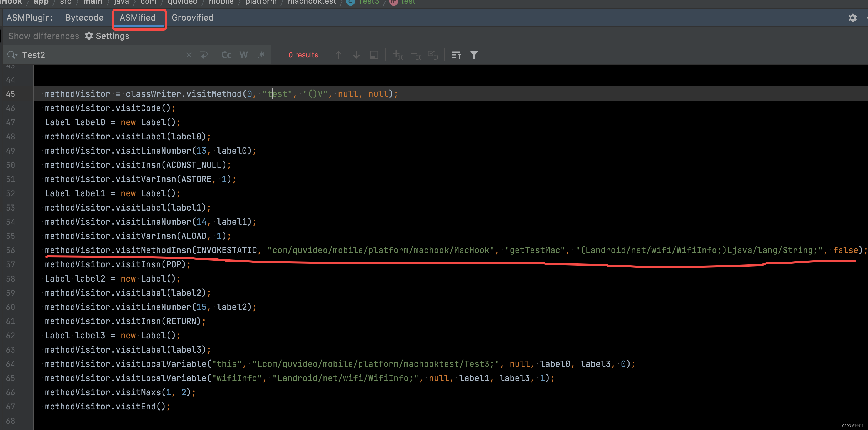Click the search-in-selection icon
The height and width of the screenshot is (430, 868).
coord(374,55)
